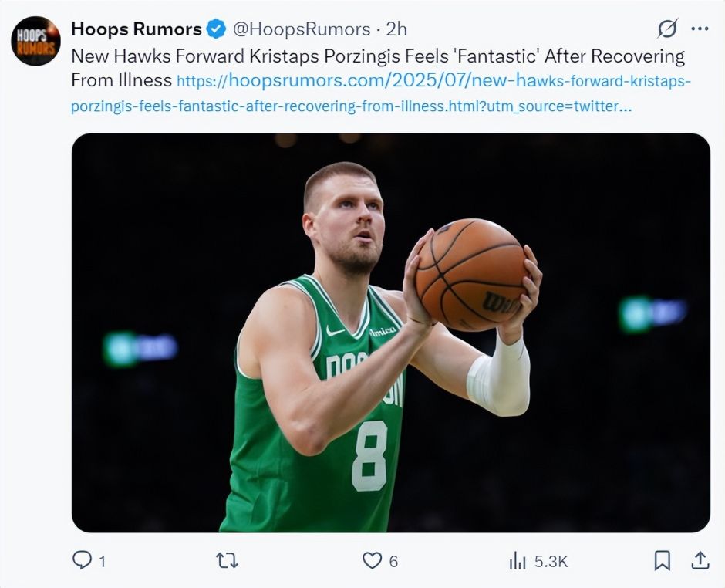Open the @HoopsRumors handle link
This screenshot has width=725, height=588.
tap(301, 29)
